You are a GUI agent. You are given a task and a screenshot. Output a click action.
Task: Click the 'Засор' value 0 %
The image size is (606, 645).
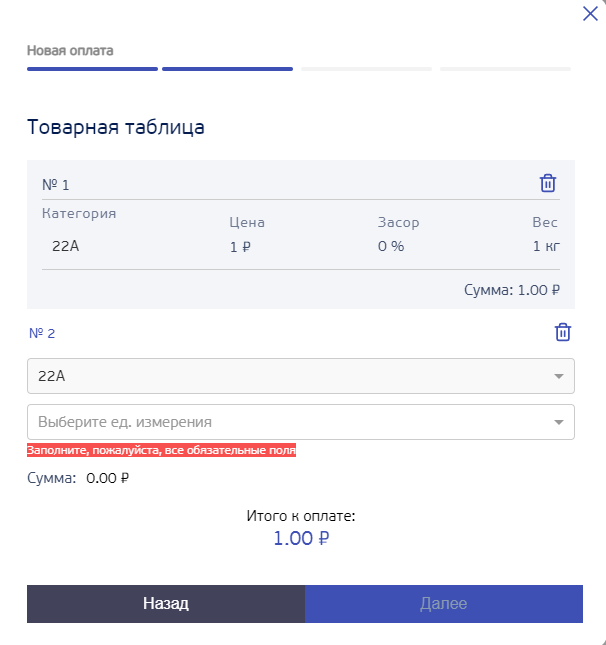click(390, 246)
